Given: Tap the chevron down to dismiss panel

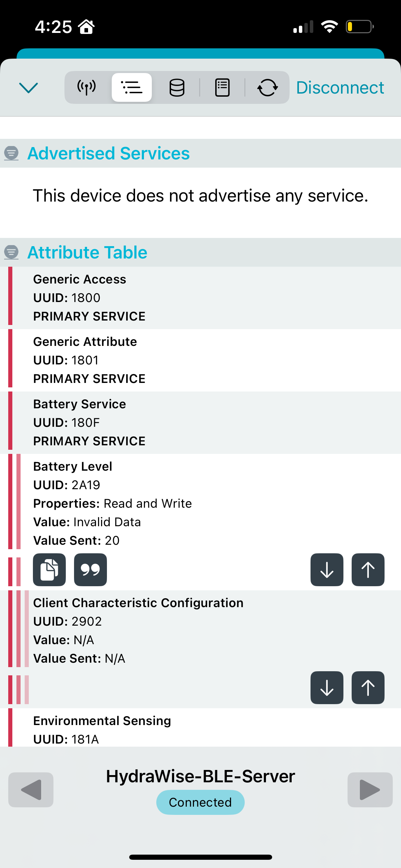Looking at the screenshot, I should point(28,88).
